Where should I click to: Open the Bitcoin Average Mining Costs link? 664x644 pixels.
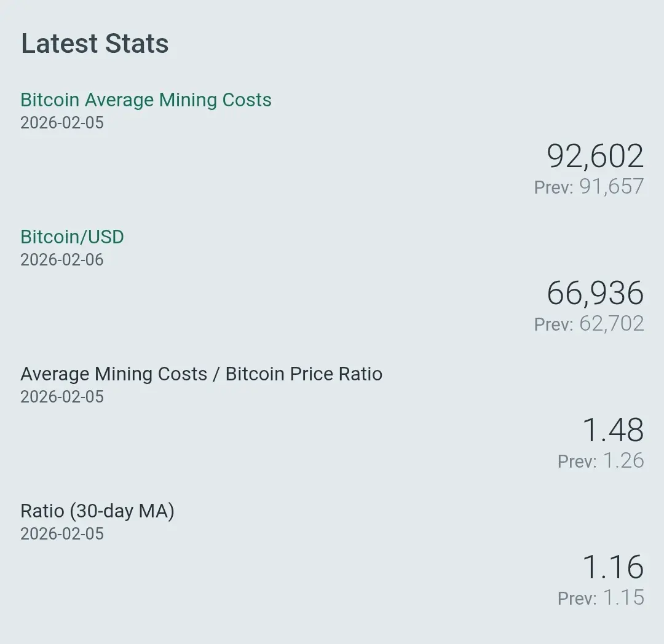click(146, 100)
